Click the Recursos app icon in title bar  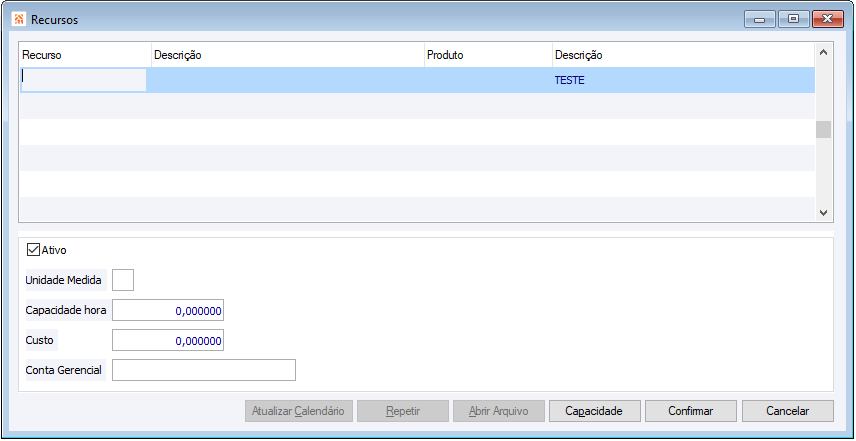click(20, 20)
